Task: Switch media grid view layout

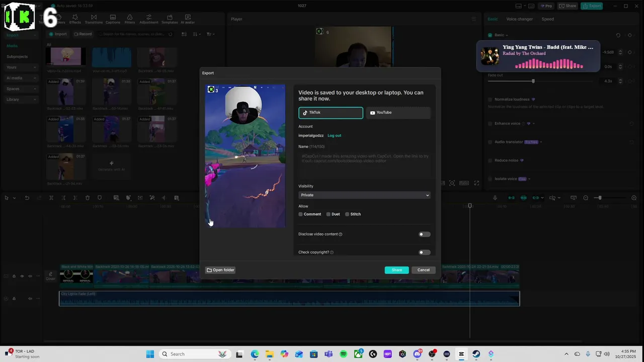Action: [184, 34]
